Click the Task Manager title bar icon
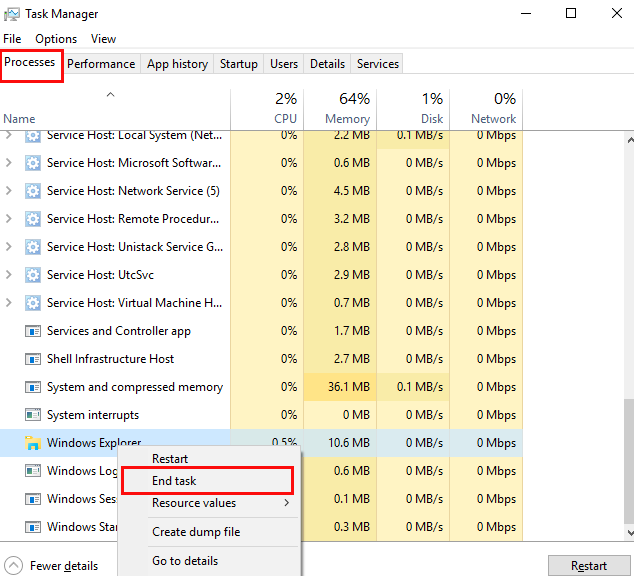This screenshot has height=576, width=634. coord(11,14)
